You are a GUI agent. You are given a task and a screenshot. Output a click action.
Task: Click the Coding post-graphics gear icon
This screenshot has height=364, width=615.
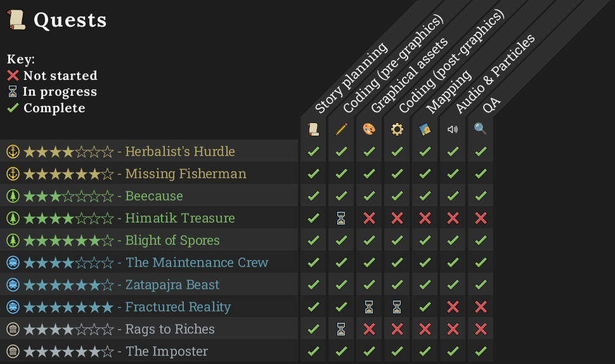[397, 129]
